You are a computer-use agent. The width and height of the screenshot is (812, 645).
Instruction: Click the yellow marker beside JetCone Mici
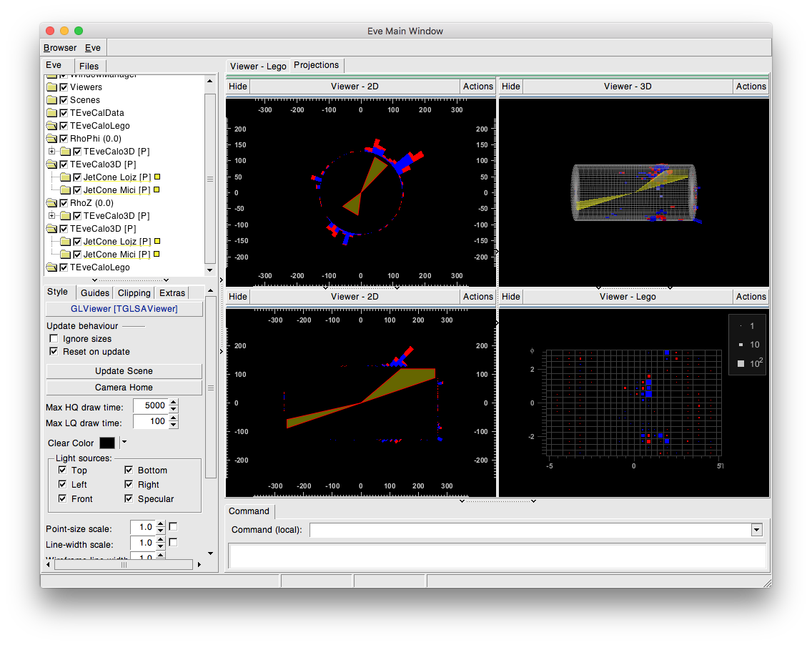[x=155, y=189]
